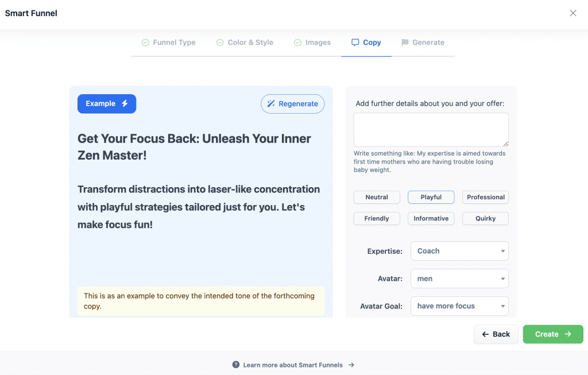
Task: Click the question mark icon near Learn more
Action: point(235,365)
